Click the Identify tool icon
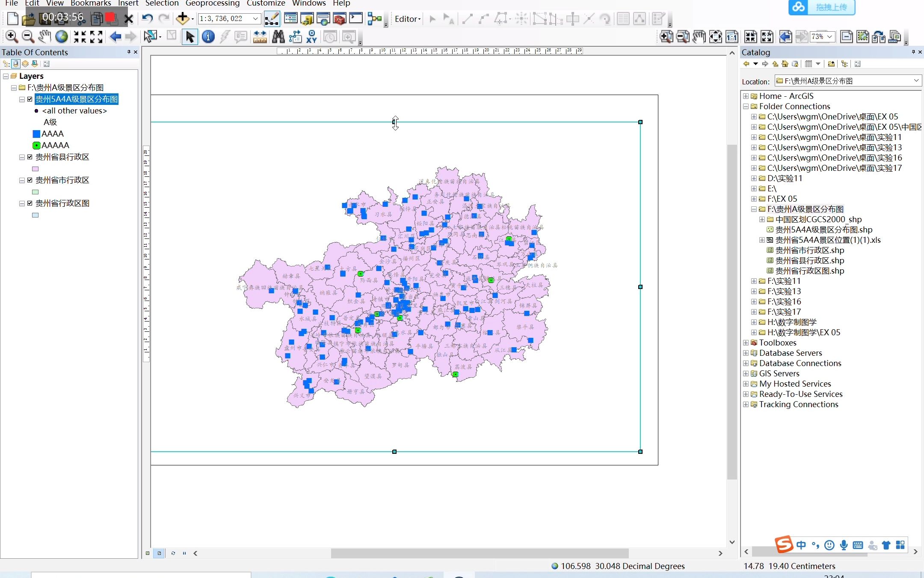 pos(208,37)
